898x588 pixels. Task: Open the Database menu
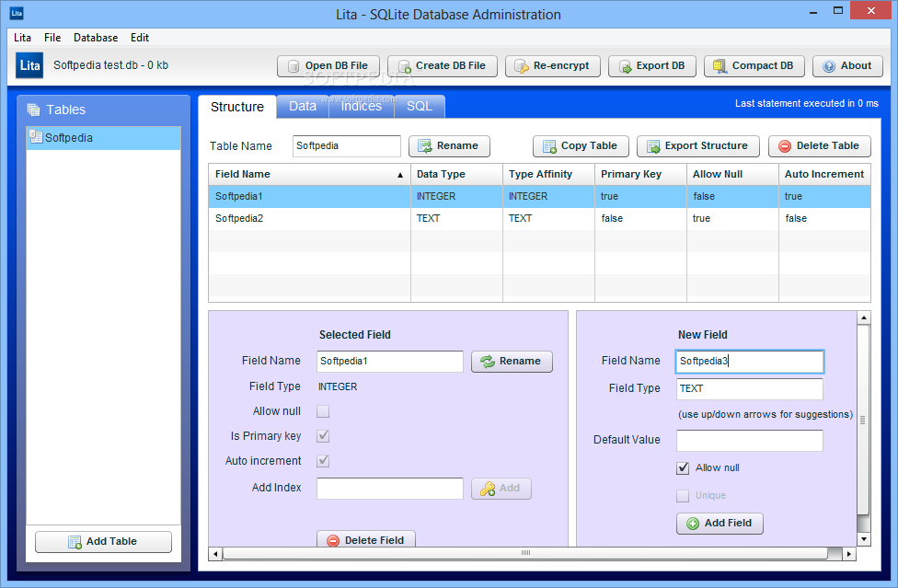96,38
